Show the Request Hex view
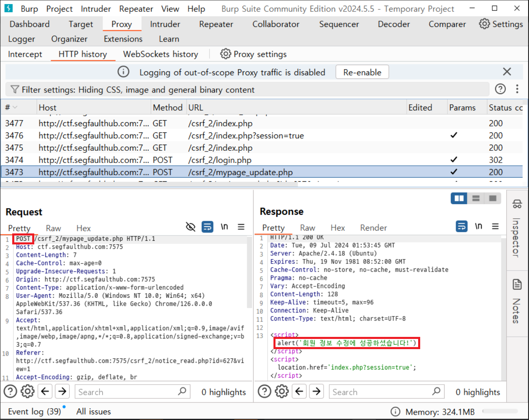Viewport: 529px width, 420px height. (84, 228)
